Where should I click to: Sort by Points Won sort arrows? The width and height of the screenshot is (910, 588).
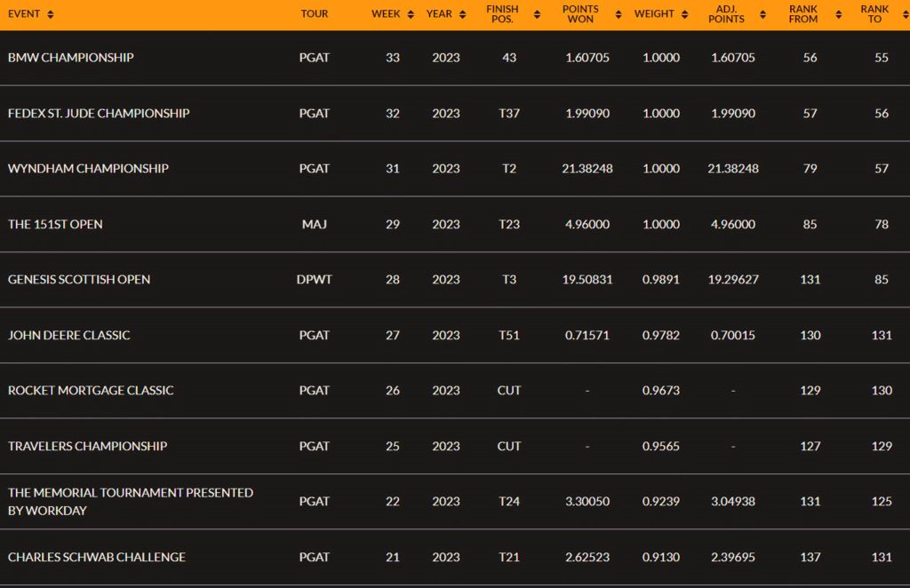tap(619, 14)
